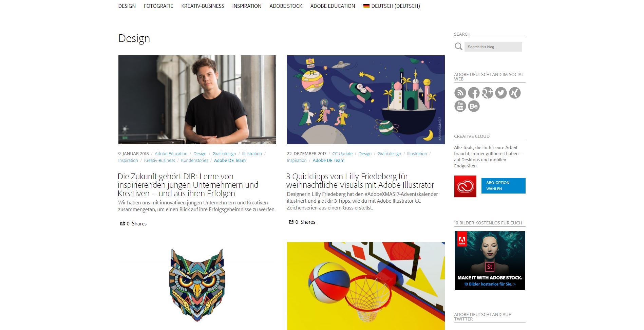
Task: Click the CC Update category link
Action: [x=342, y=153]
